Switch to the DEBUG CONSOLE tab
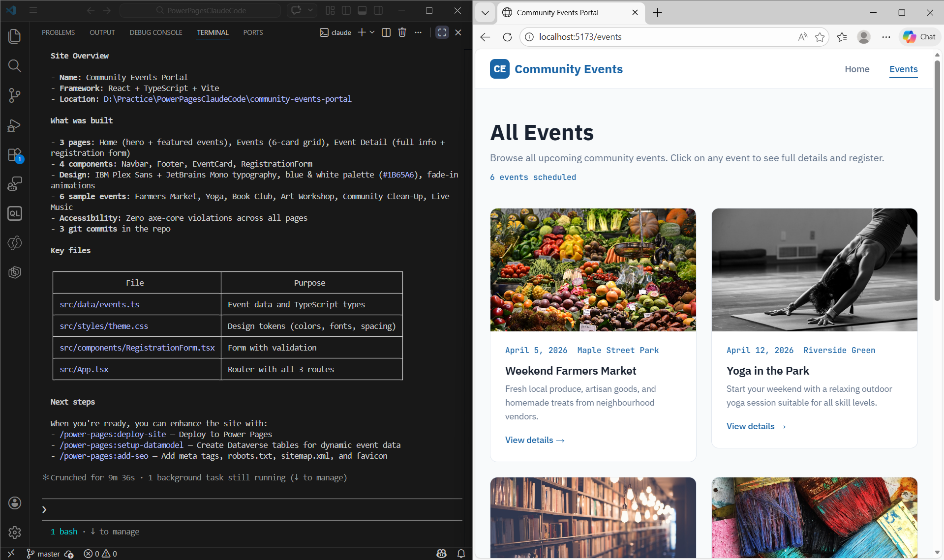Image resolution: width=944 pixels, height=560 pixels. pos(156,32)
